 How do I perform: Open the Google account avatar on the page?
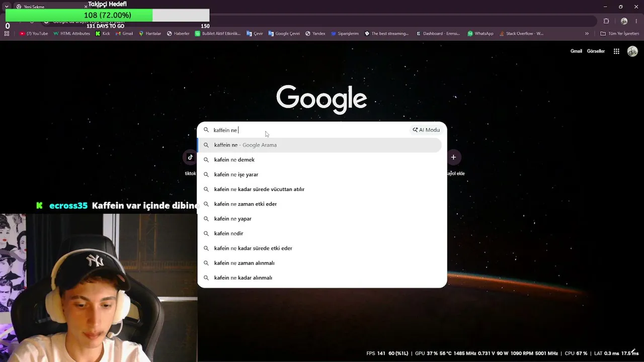[632, 51]
